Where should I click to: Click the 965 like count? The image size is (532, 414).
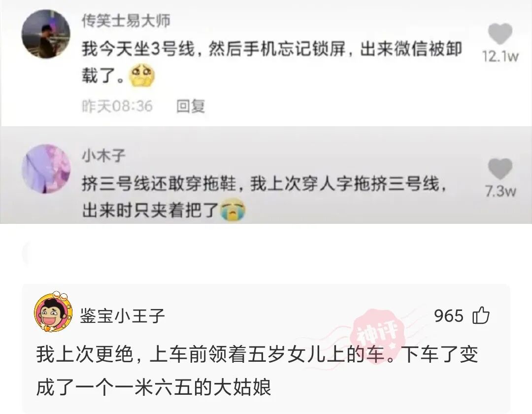(449, 315)
